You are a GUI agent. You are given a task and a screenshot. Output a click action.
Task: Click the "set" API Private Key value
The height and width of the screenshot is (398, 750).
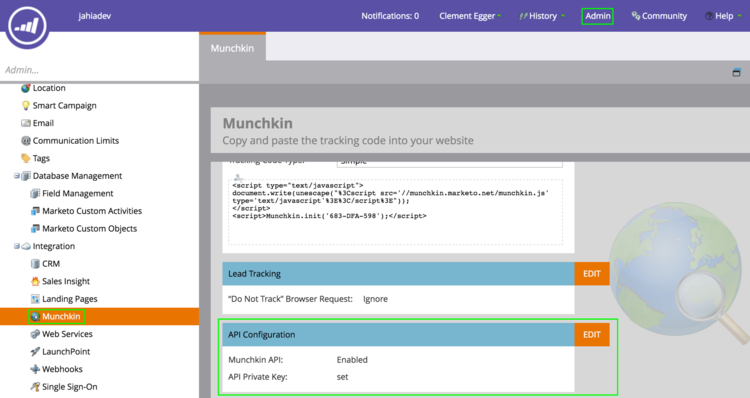(342, 377)
